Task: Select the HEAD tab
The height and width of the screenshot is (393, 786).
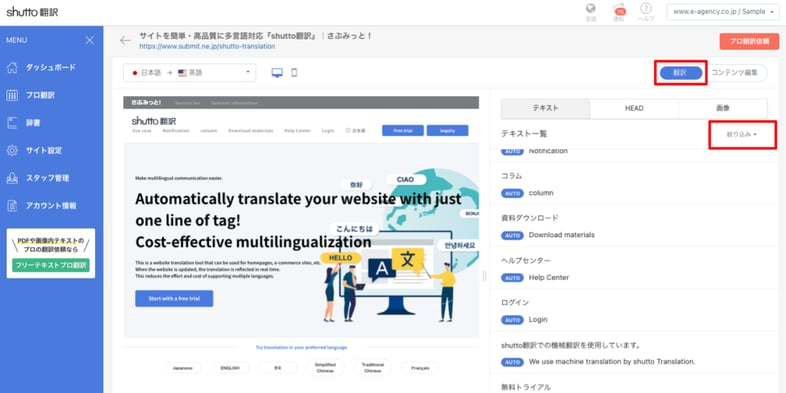Action: pyautogui.click(x=634, y=108)
